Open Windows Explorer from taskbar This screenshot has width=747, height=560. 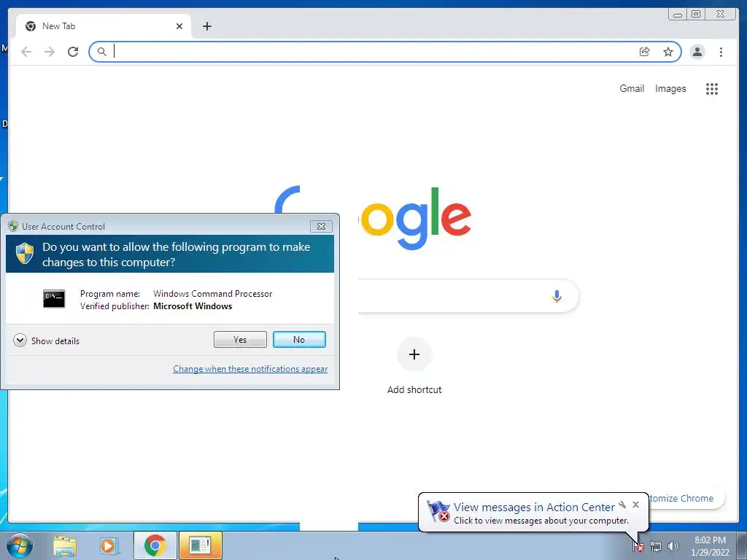point(65,546)
